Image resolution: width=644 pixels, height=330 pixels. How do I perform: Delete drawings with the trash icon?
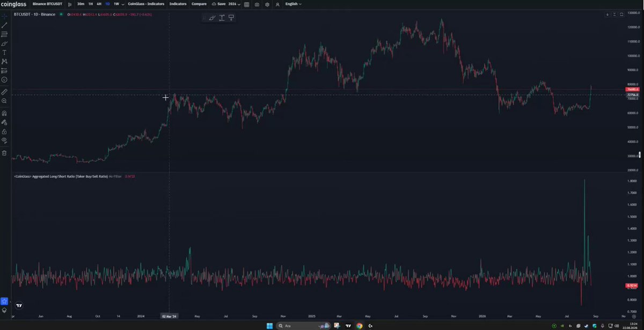[4, 153]
